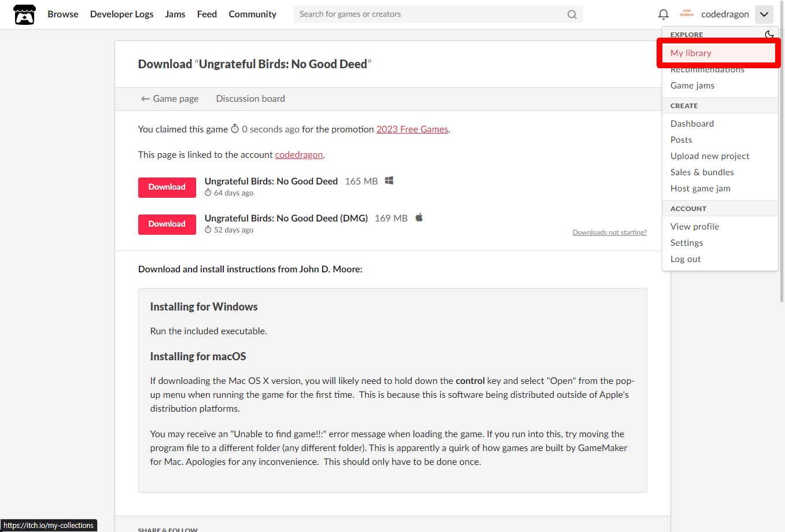Click the Windows platform icon
The image size is (785, 532).
point(389,181)
